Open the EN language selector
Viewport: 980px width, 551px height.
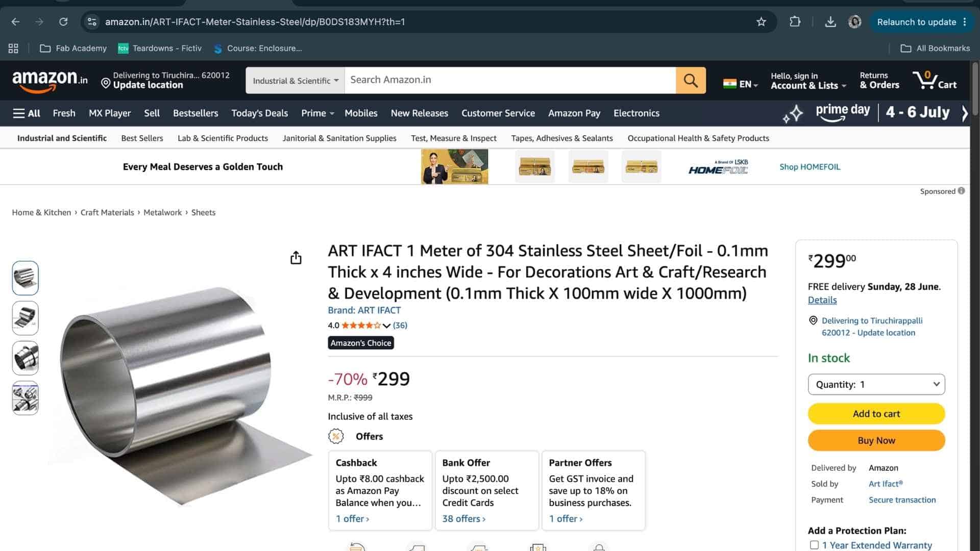741,84
